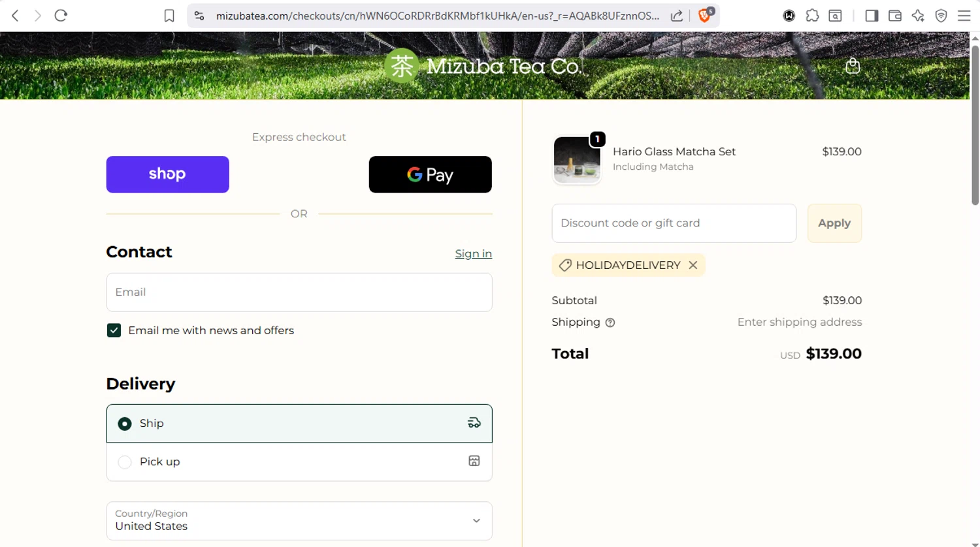Click the tab search icon in toolbar
980x547 pixels.
pyautogui.click(x=835, y=16)
